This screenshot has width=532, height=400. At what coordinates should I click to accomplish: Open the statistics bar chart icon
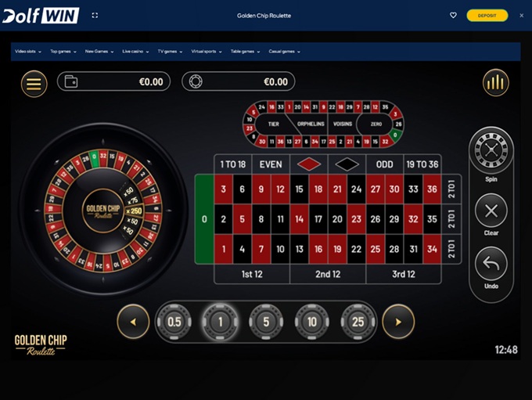pyautogui.click(x=496, y=82)
